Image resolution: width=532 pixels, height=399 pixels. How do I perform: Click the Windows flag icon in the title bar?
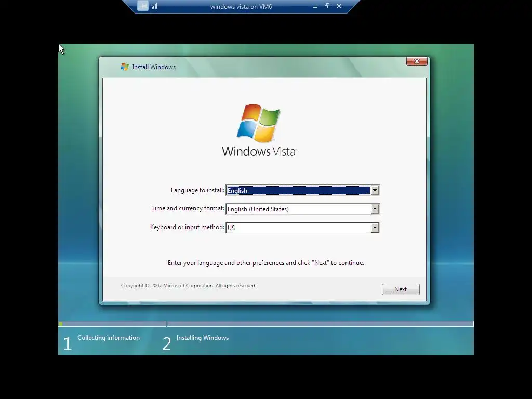125,66
